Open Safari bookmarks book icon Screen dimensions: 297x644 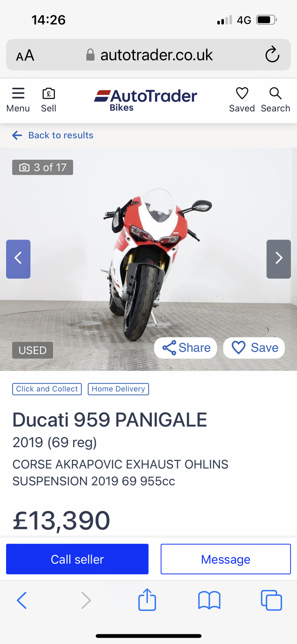point(209,600)
